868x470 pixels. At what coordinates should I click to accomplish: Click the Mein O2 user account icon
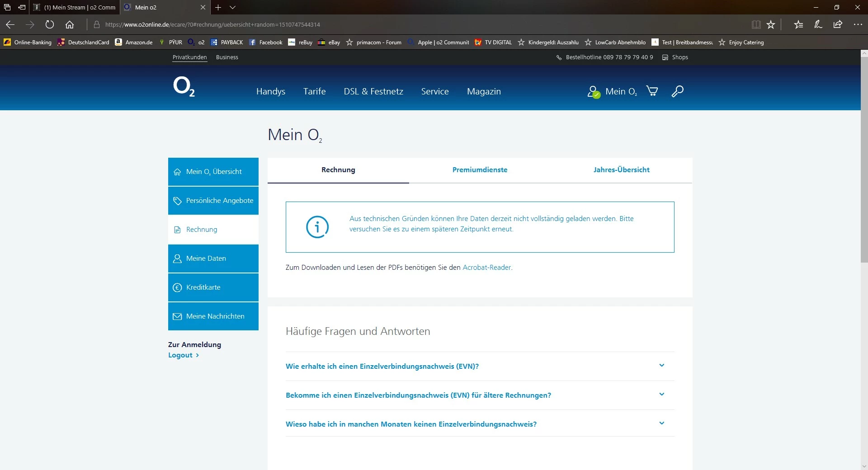click(594, 92)
